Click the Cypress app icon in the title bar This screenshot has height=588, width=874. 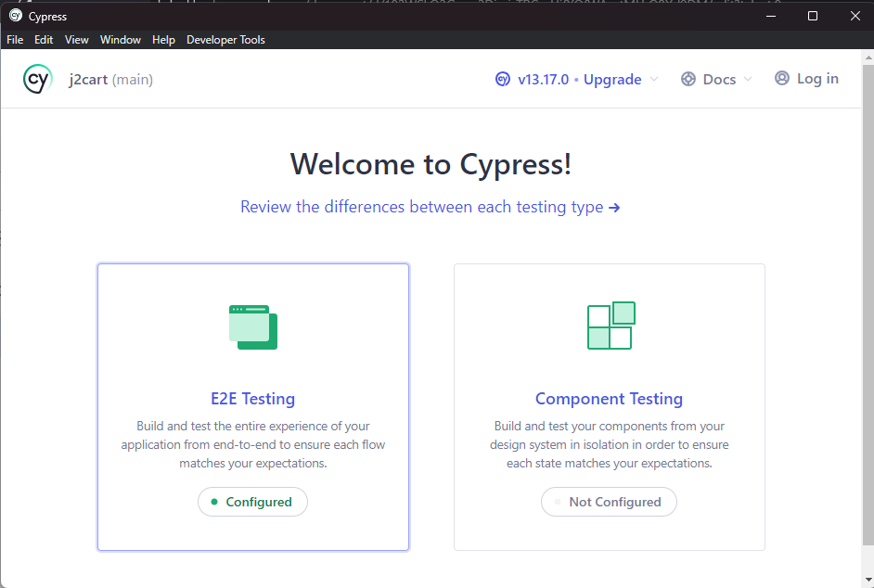16,16
